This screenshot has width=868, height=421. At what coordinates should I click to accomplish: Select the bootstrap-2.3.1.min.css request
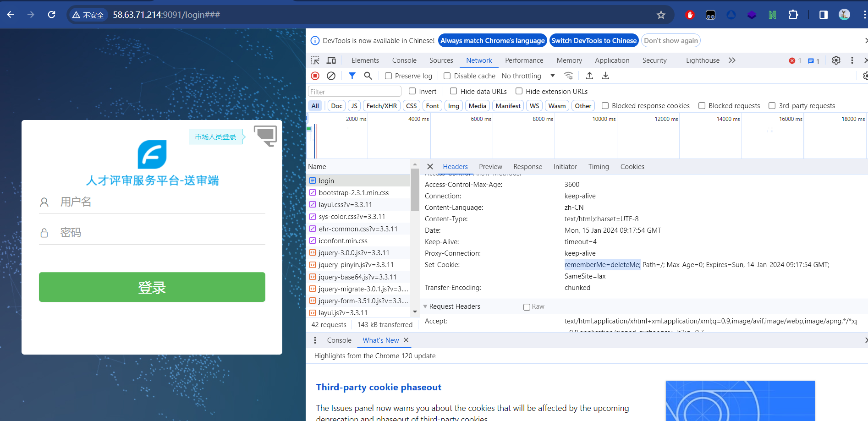point(359,193)
